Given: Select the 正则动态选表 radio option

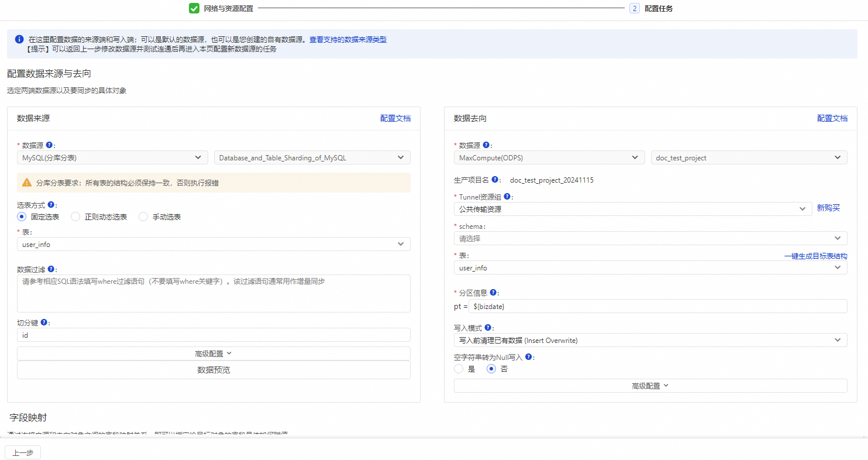Looking at the screenshot, I should click(x=75, y=217).
